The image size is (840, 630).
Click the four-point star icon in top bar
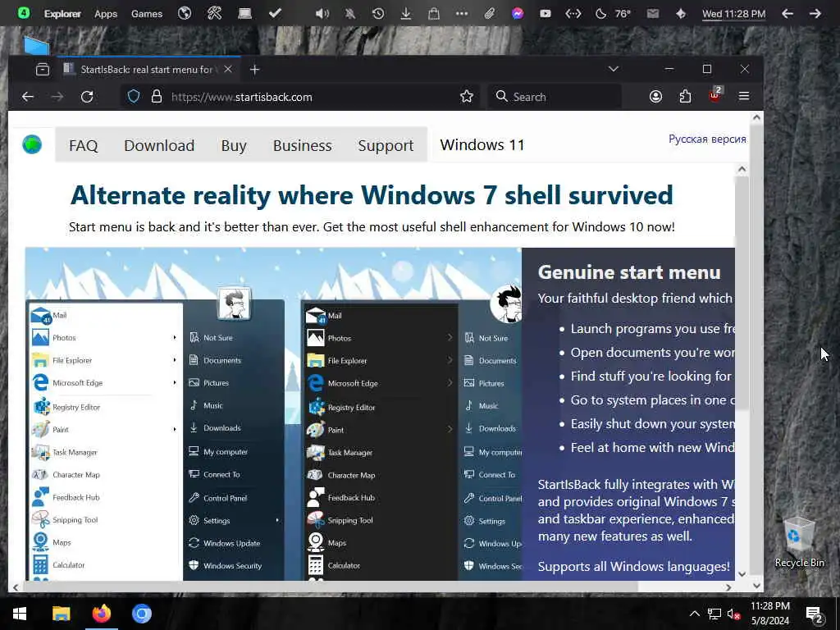coord(681,13)
